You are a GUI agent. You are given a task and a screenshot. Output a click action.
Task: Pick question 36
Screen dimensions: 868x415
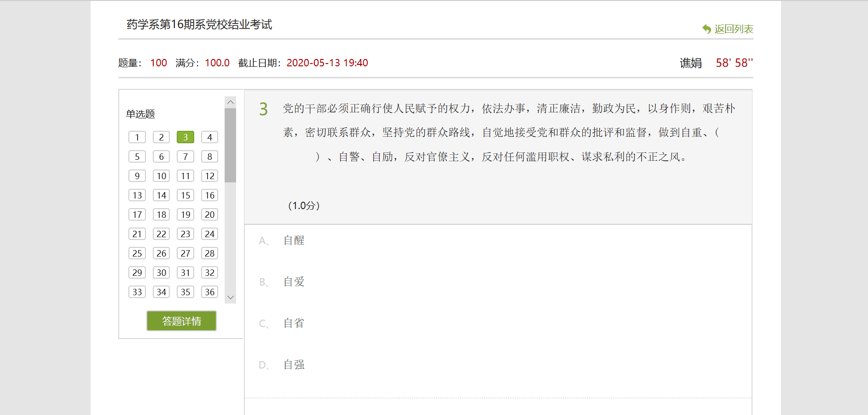coord(209,292)
